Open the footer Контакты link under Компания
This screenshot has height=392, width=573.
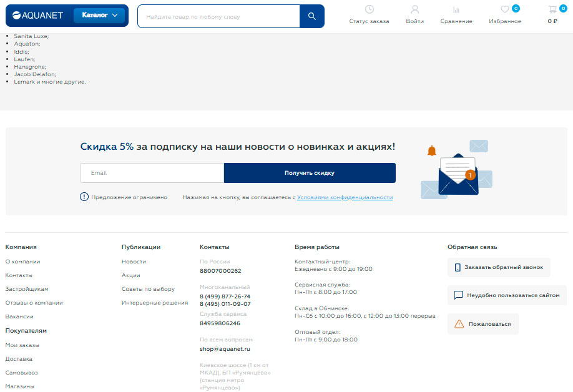coord(19,275)
